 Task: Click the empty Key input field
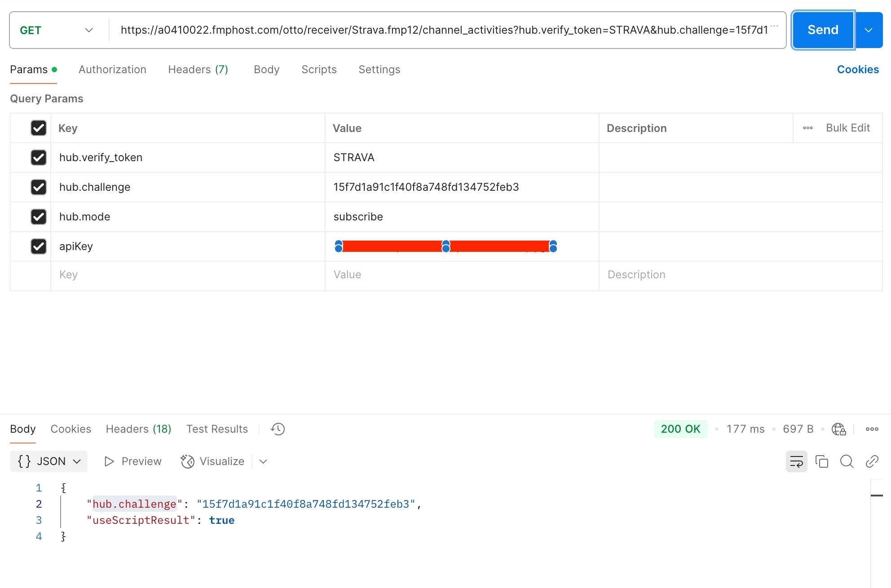tap(187, 275)
